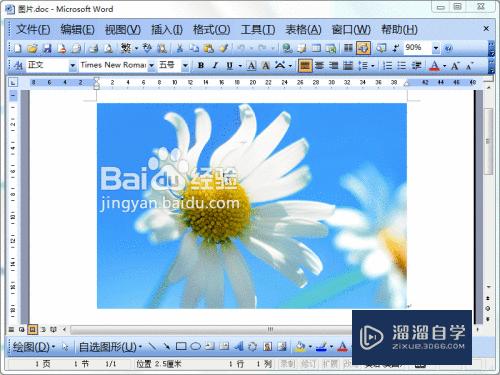The image size is (500, 375).
Task: Open the 绘图(D) drawing menu
Action: pyautogui.click(x=34, y=347)
